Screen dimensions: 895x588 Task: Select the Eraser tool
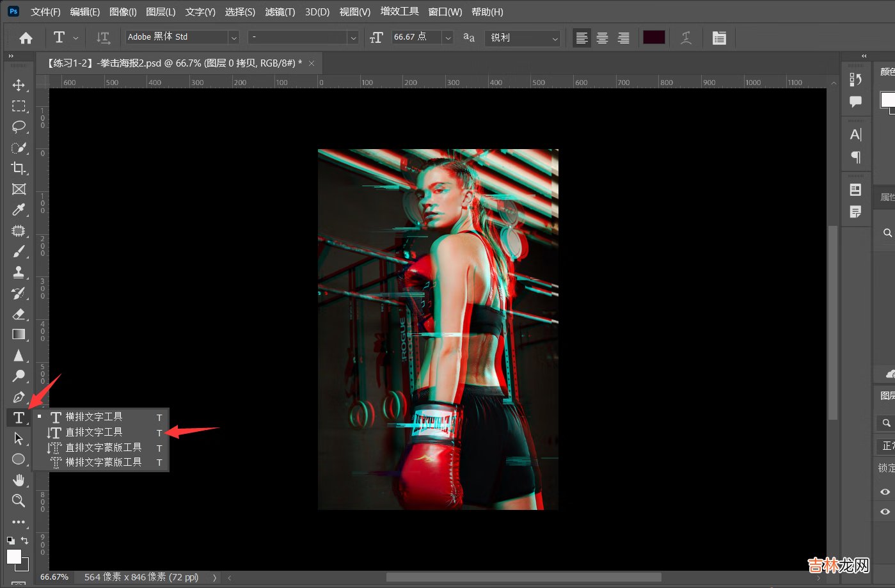19,314
